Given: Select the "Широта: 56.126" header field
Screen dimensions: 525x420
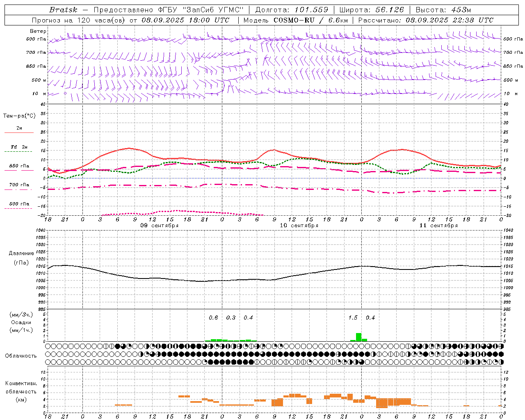Looking at the screenshot, I should pos(372,10).
